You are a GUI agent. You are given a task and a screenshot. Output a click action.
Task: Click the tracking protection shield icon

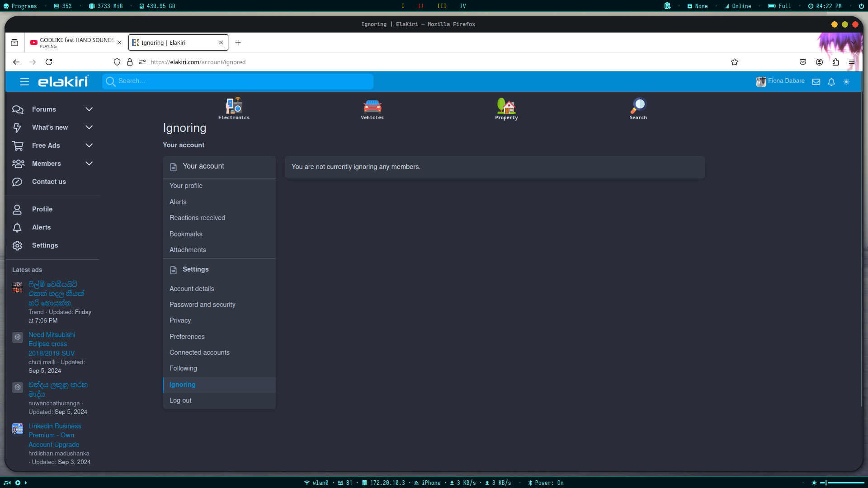(117, 62)
